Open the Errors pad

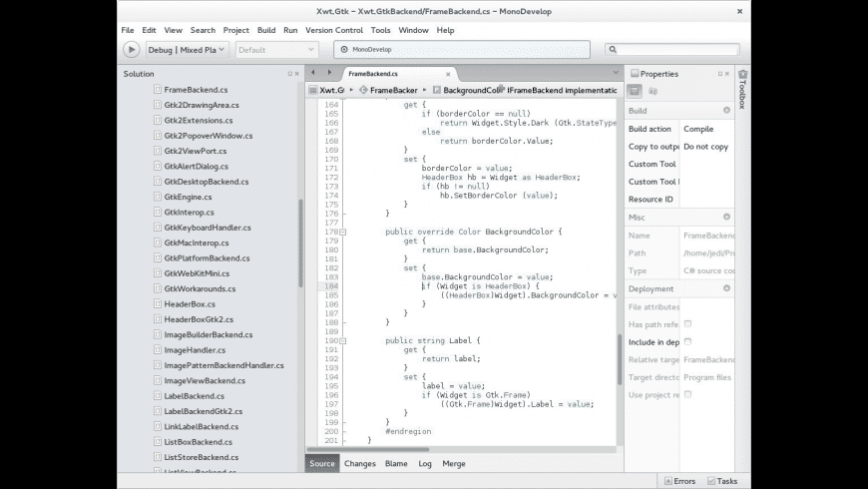tap(679, 481)
